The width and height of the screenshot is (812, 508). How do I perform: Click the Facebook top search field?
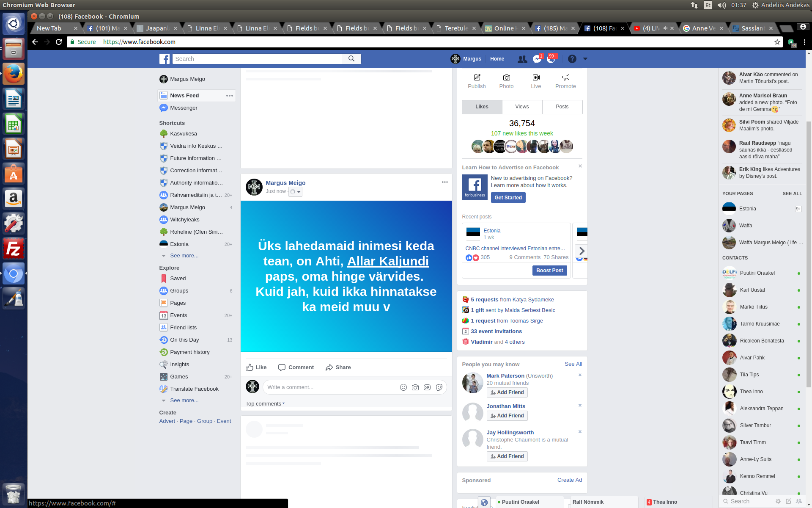tap(257, 59)
